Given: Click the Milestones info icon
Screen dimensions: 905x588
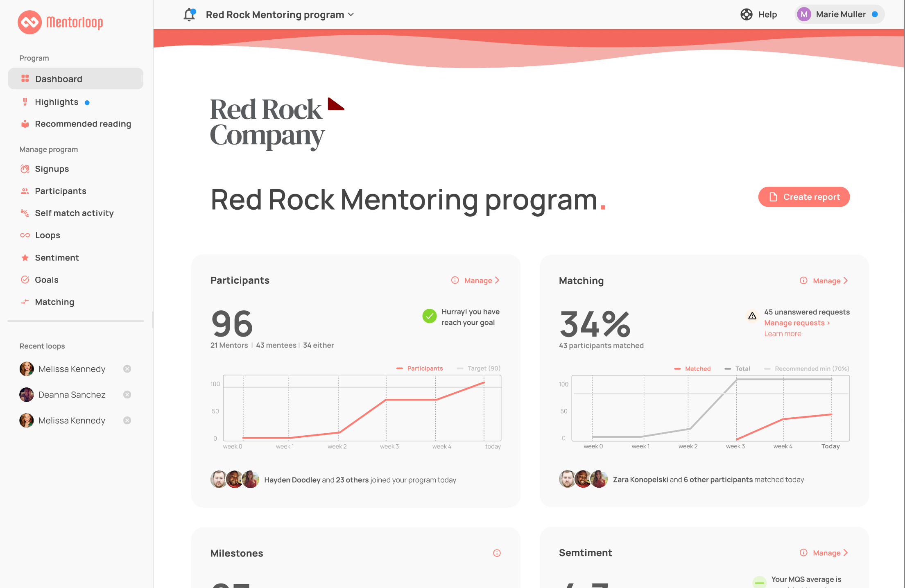Looking at the screenshot, I should click(x=497, y=553).
